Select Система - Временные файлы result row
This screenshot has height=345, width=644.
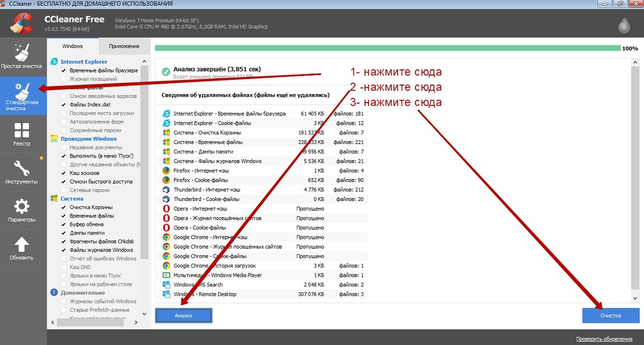(265, 142)
